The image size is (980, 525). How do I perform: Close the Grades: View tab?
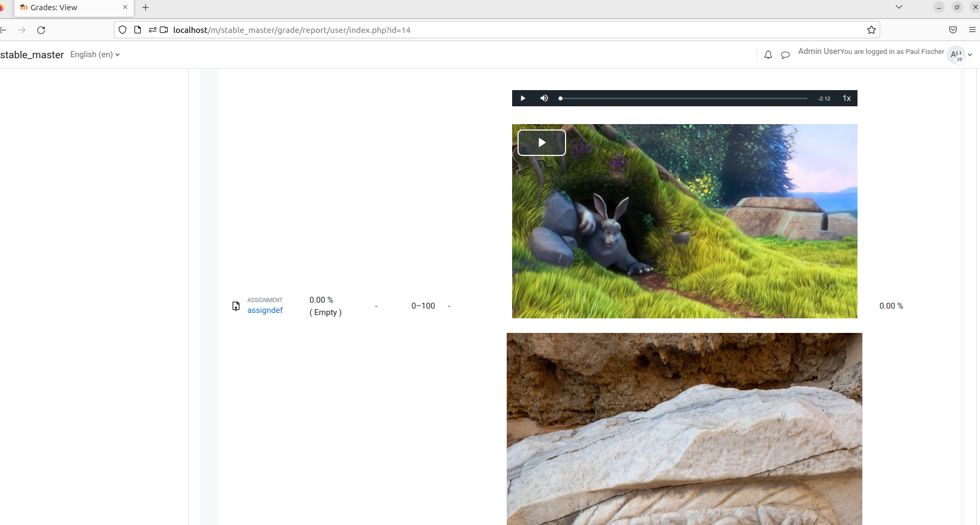125,8
